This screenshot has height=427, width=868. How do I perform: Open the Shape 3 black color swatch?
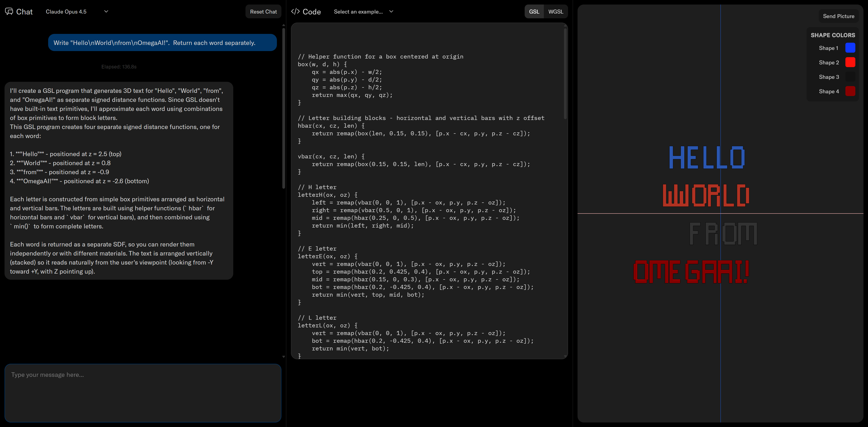click(x=850, y=77)
